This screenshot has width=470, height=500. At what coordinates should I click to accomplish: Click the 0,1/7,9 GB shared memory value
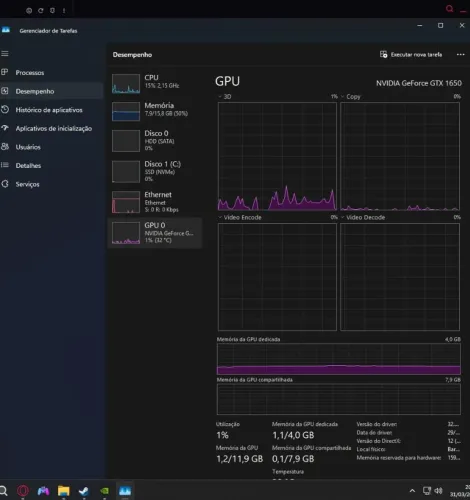tap(293, 459)
